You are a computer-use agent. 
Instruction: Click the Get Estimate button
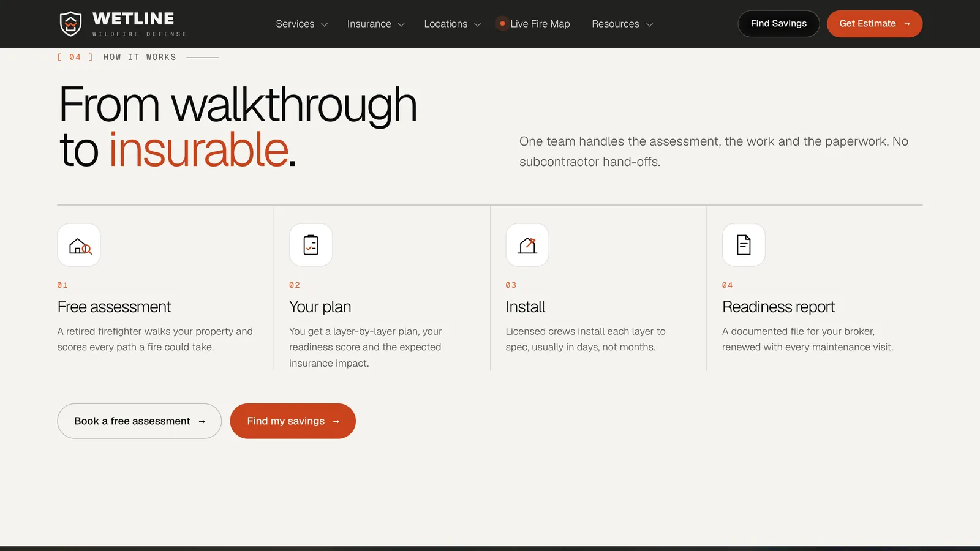(875, 24)
